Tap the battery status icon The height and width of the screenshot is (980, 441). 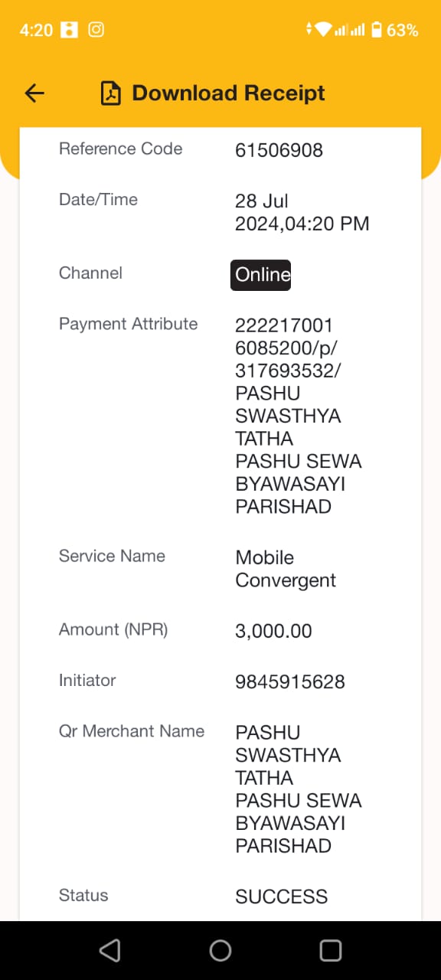pyautogui.click(x=376, y=30)
